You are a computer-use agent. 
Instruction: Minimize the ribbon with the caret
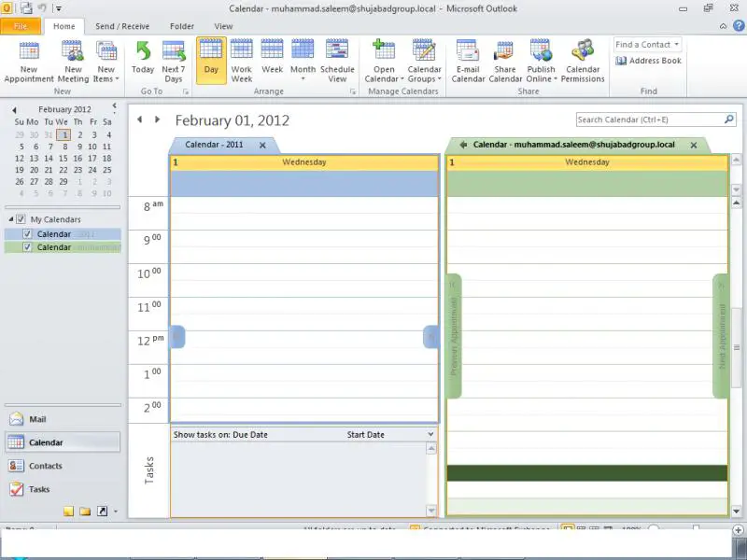pyautogui.click(x=723, y=26)
